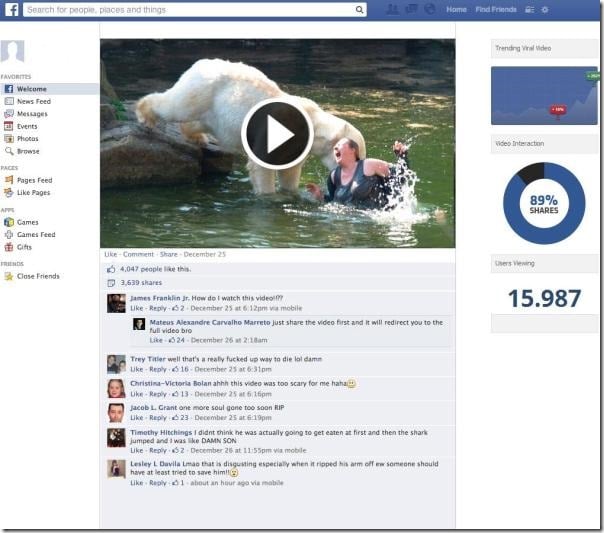Open privacy shortcuts lock icon
Viewport: 604px width, 533px height.
(530, 10)
